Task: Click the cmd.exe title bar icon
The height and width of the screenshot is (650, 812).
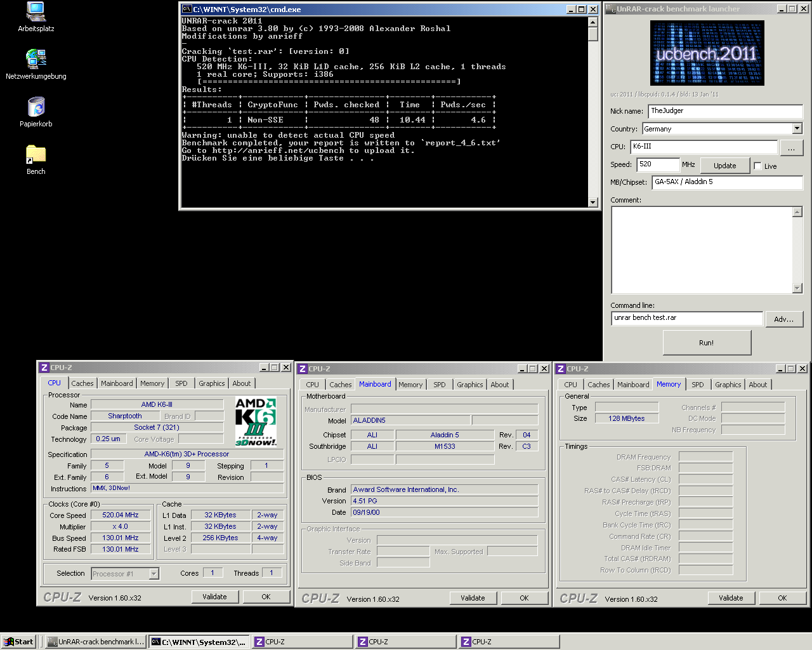Action: [x=187, y=10]
